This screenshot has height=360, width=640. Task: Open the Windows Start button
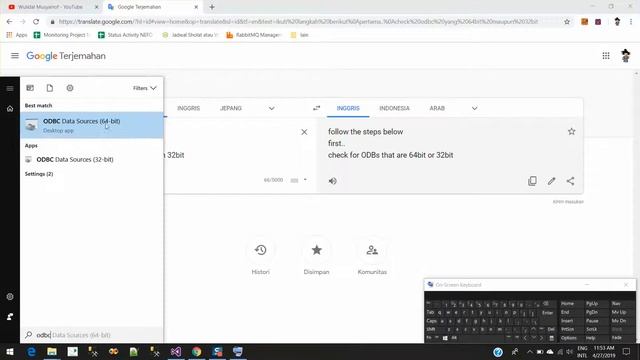(10, 351)
